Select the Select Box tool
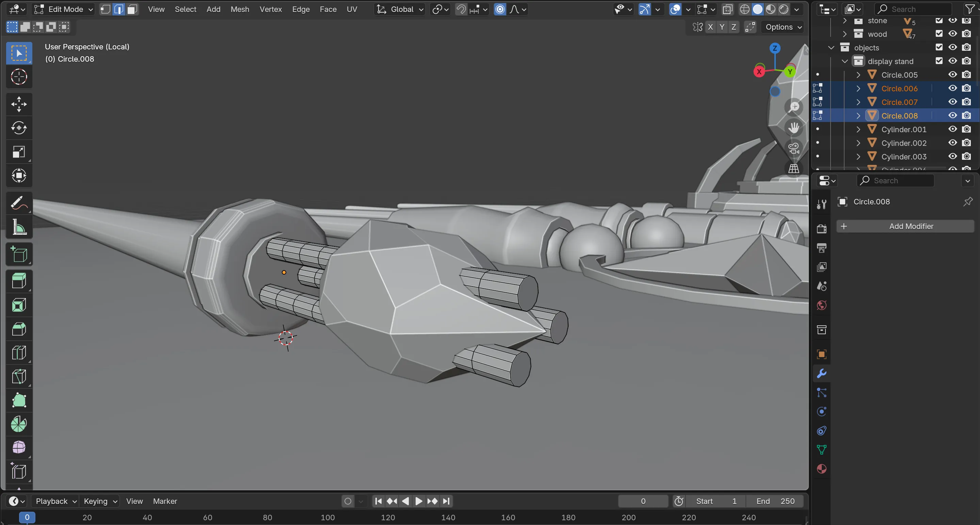Image resolution: width=980 pixels, height=525 pixels. click(19, 53)
